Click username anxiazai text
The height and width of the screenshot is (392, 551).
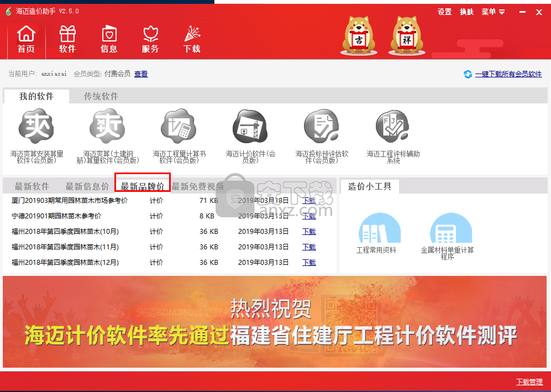54,74
